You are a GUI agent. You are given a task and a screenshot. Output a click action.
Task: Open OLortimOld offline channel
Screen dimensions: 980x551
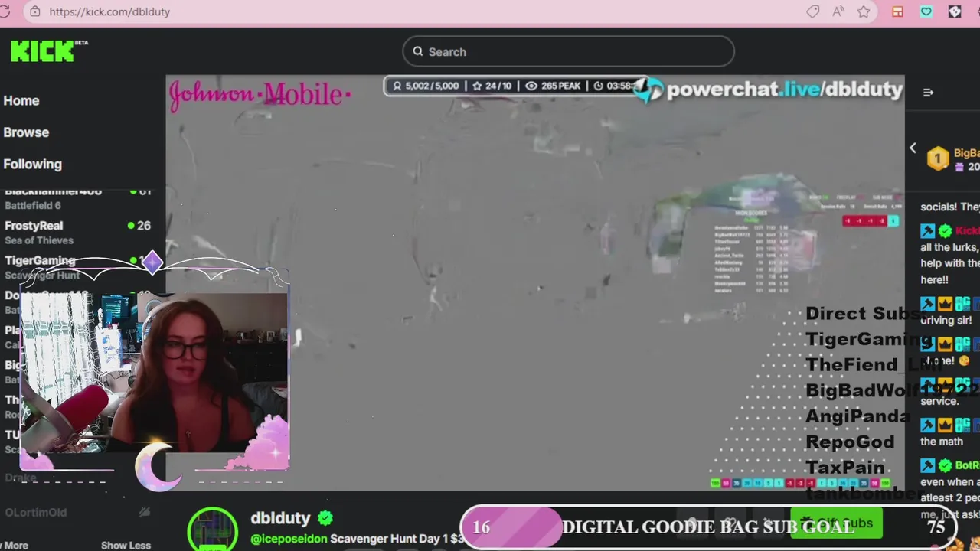pyautogui.click(x=77, y=512)
